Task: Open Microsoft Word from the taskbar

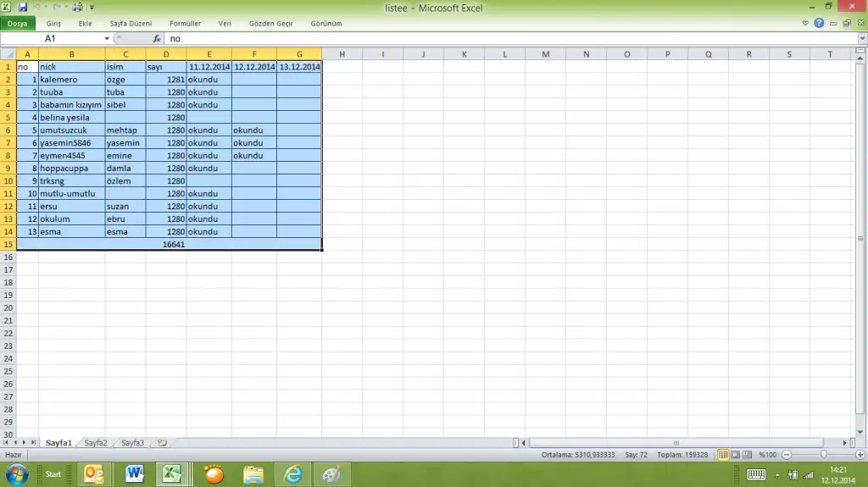Action: (134, 474)
